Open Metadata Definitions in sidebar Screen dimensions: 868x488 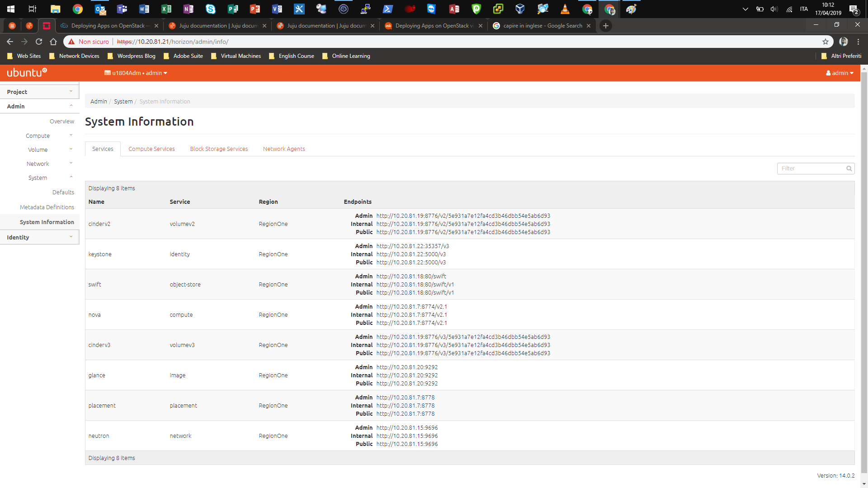point(47,207)
